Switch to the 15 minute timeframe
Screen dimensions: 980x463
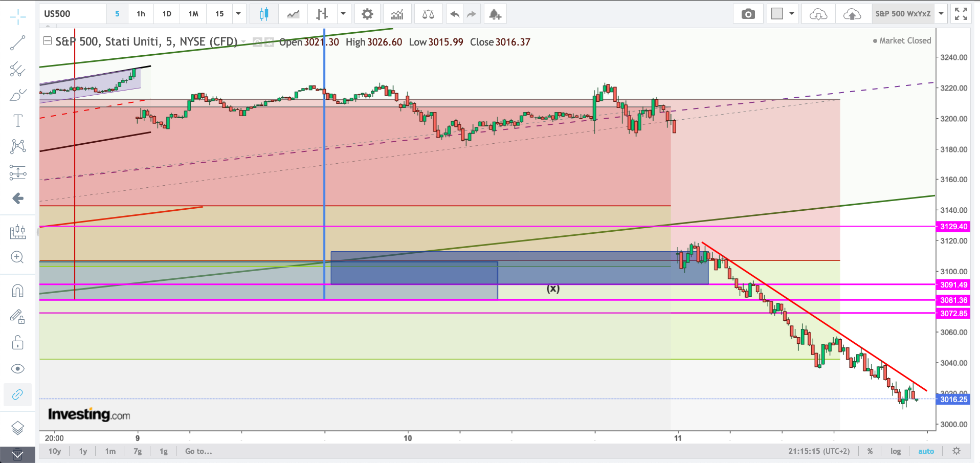pyautogui.click(x=219, y=14)
